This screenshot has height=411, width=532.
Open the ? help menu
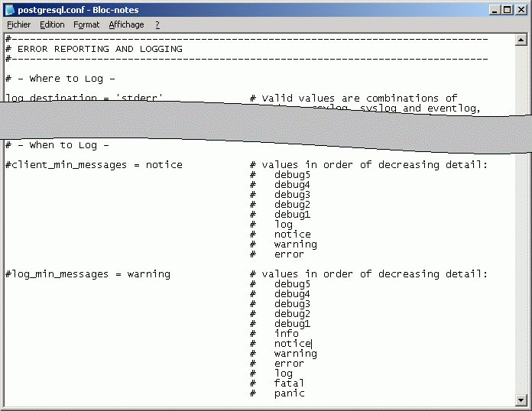pos(157,24)
